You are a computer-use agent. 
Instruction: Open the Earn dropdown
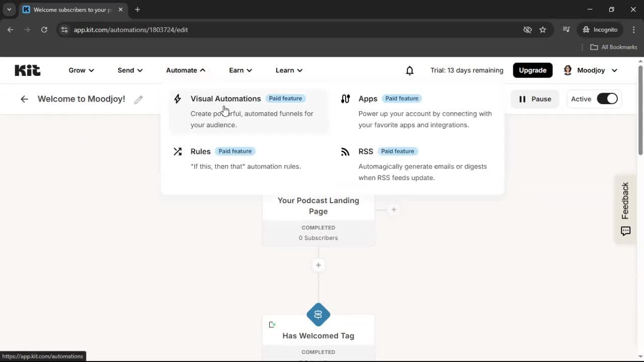(x=240, y=70)
